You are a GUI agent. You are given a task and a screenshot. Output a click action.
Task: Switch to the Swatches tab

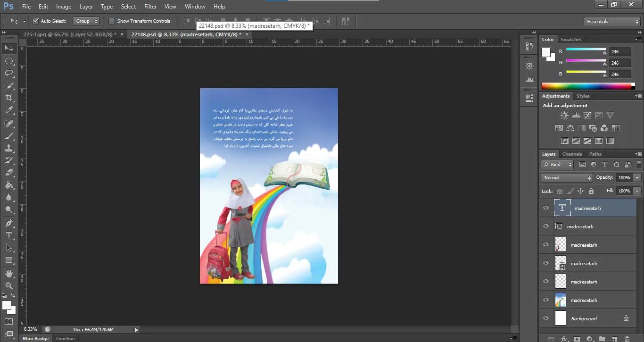(571, 40)
